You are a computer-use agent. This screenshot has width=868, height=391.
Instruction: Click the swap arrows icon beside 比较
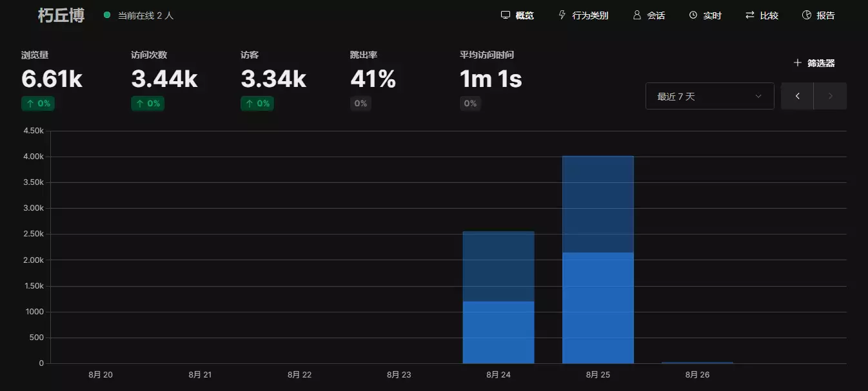tap(749, 15)
